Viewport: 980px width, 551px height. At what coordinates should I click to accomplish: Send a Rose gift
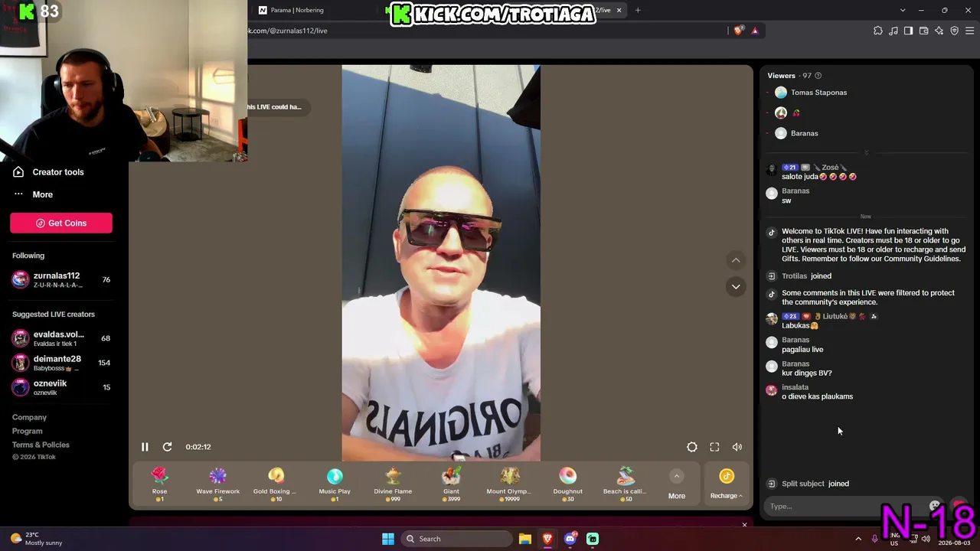pos(159,484)
